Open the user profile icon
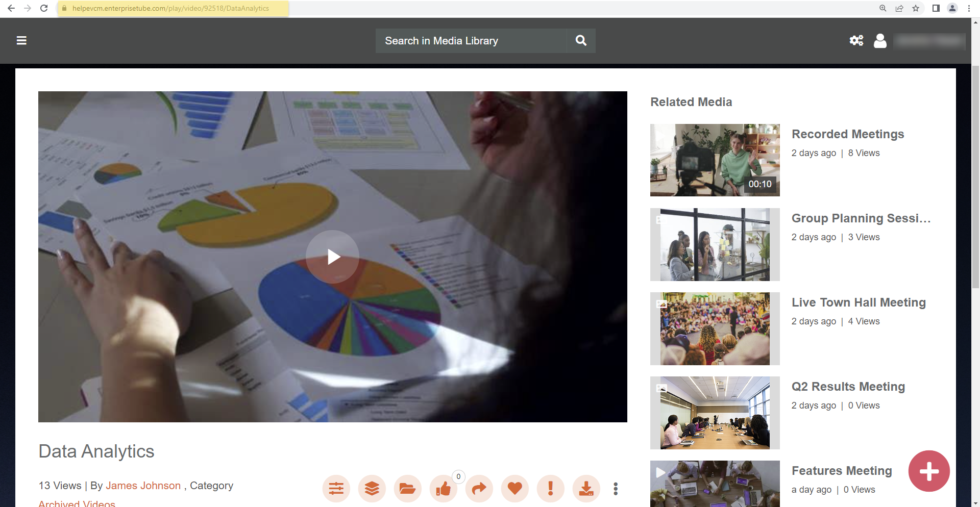Screen dimensions: 980x507 (x=880, y=41)
